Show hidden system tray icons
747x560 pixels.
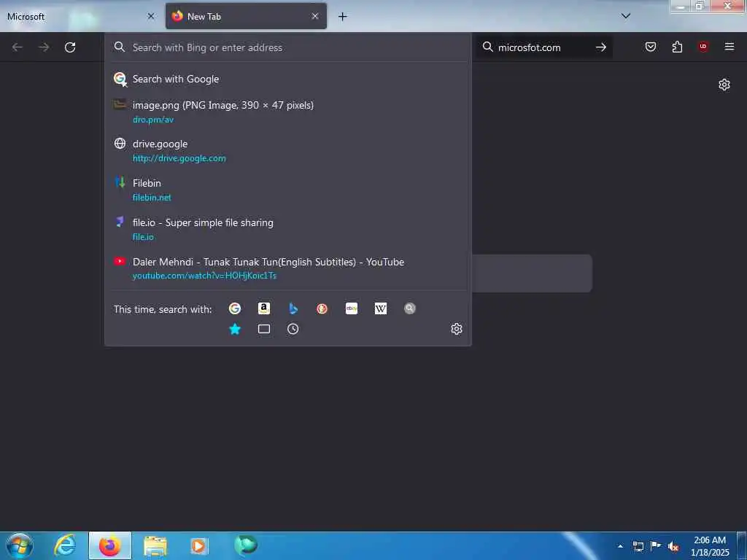[x=620, y=546]
